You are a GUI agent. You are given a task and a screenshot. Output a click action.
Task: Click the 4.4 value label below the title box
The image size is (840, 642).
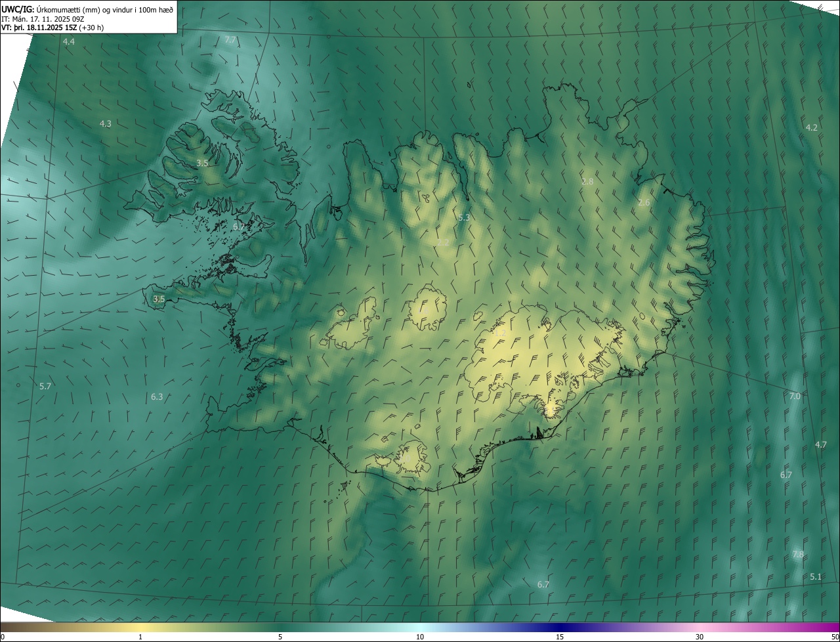(x=68, y=42)
